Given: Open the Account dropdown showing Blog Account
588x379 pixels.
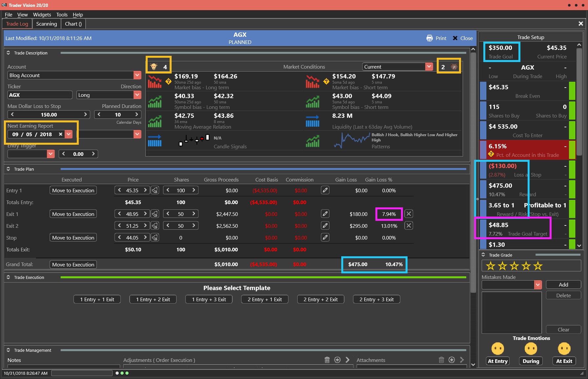Looking at the screenshot, I should tap(137, 75).
